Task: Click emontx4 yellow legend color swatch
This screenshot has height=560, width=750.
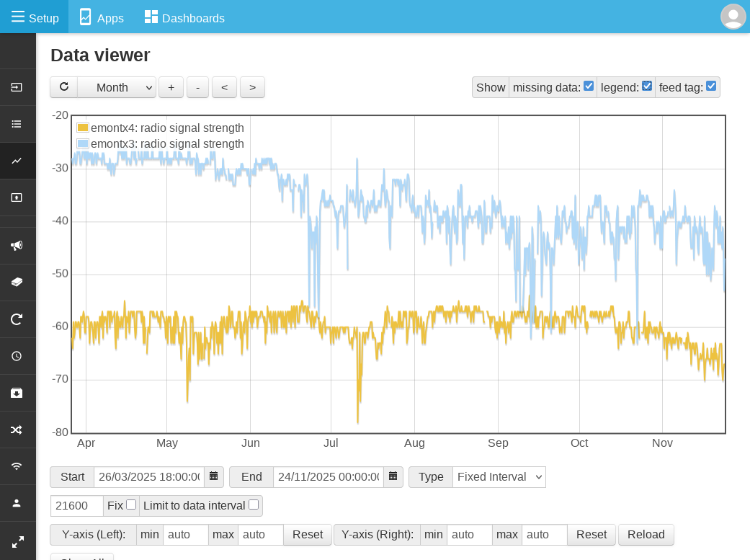Action: (x=83, y=128)
